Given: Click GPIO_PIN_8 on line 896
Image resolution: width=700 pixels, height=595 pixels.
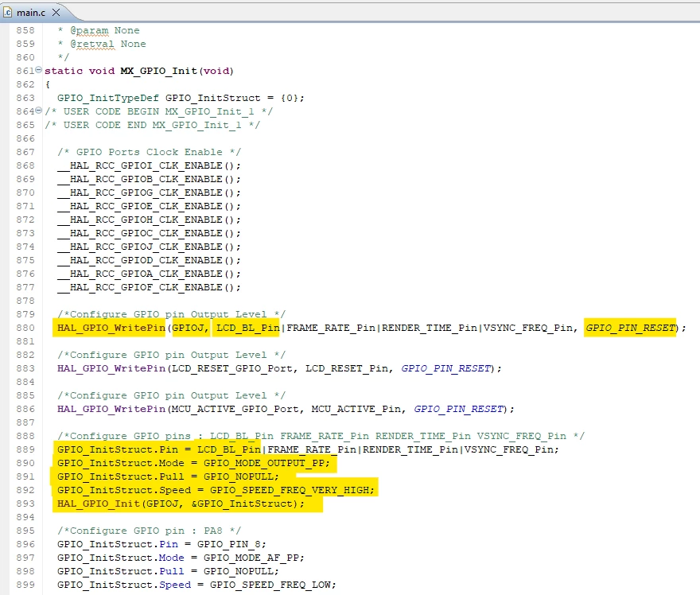Looking at the screenshot, I should click(229, 545).
